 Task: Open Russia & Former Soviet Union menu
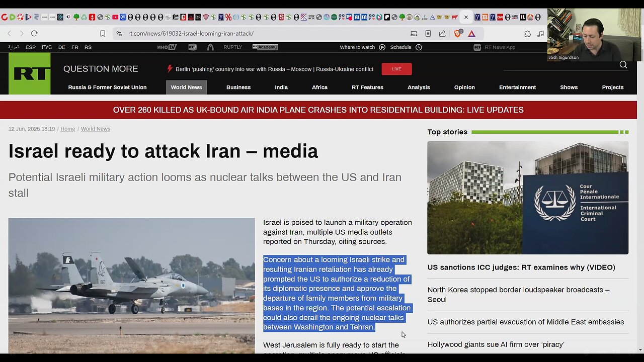click(107, 87)
